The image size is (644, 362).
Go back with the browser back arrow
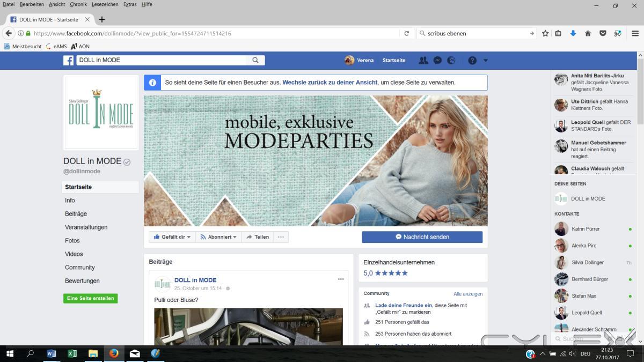8,33
